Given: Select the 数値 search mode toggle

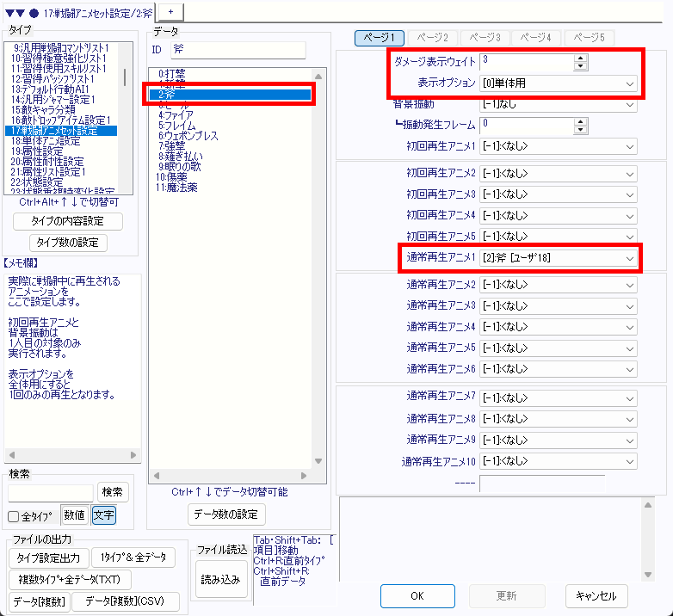Looking at the screenshot, I should [74, 516].
